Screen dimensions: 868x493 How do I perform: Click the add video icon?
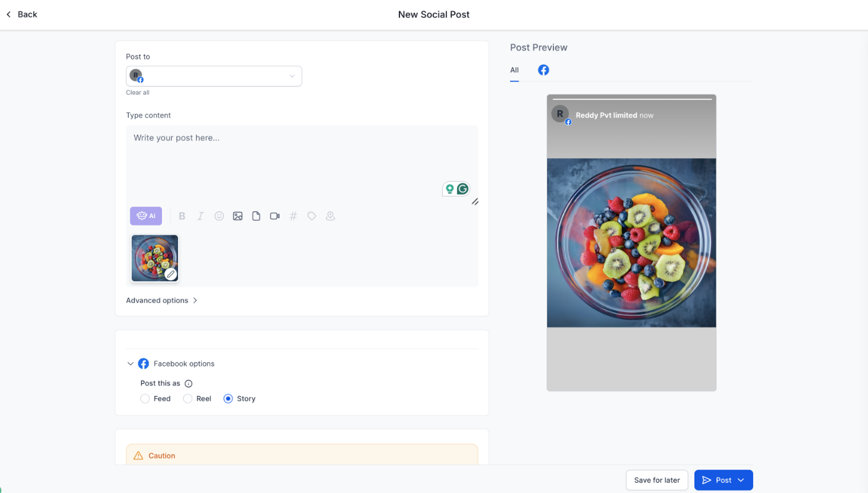pos(274,216)
